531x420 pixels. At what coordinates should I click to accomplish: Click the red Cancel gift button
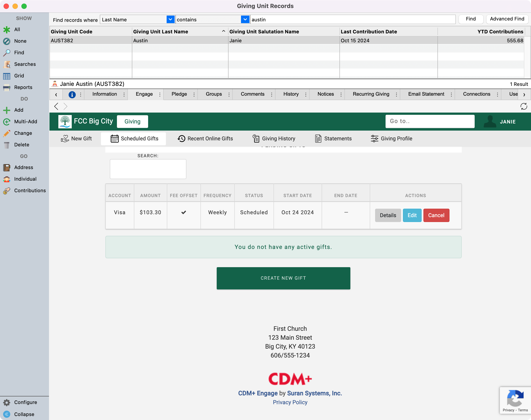coord(436,215)
